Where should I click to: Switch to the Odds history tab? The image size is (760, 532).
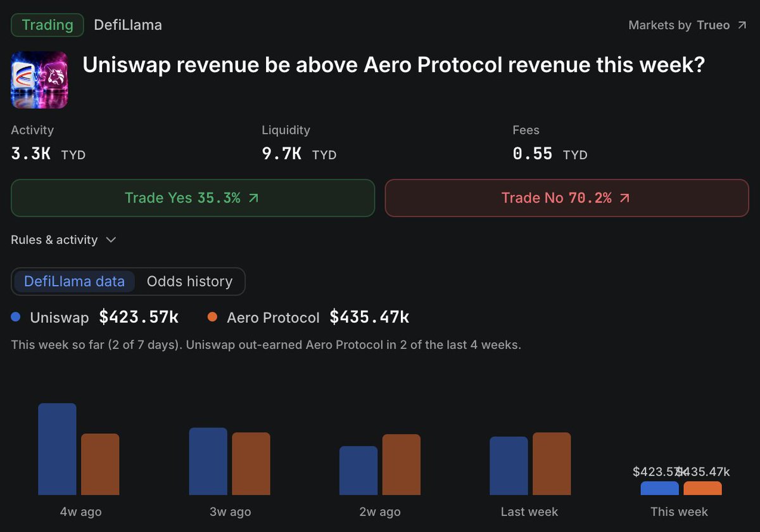189,281
